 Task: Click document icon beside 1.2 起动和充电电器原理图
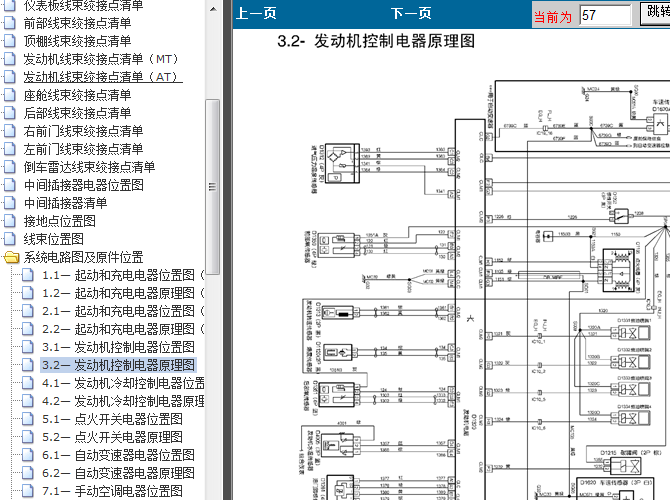27,293
